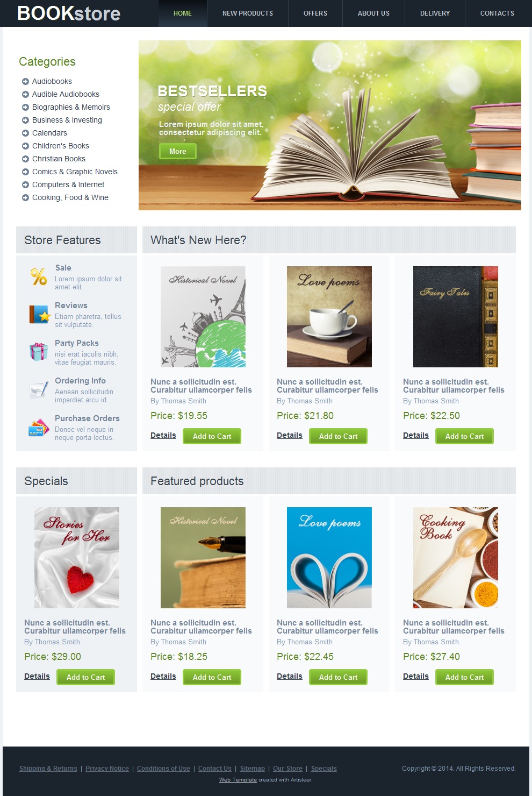Click the Cooking Book cover thumbnail
The width and height of the screenshot is (532, 796).
(456, 558)
